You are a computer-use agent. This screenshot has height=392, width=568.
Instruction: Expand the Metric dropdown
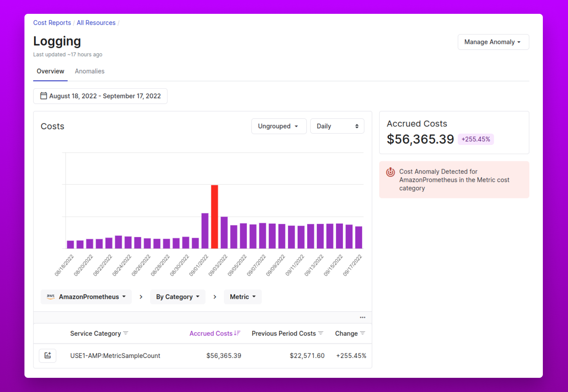click(x=243, y=297)
